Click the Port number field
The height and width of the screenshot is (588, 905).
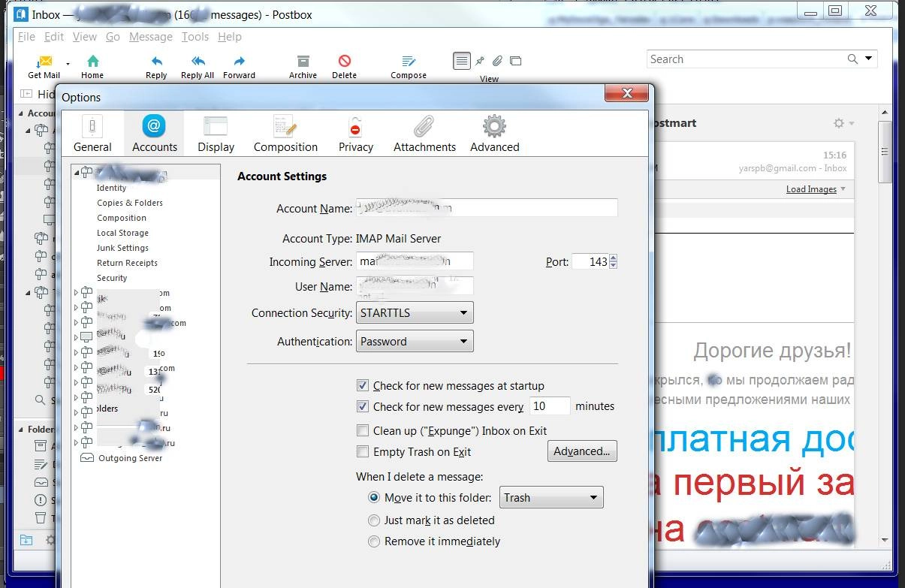click(590, 262)
